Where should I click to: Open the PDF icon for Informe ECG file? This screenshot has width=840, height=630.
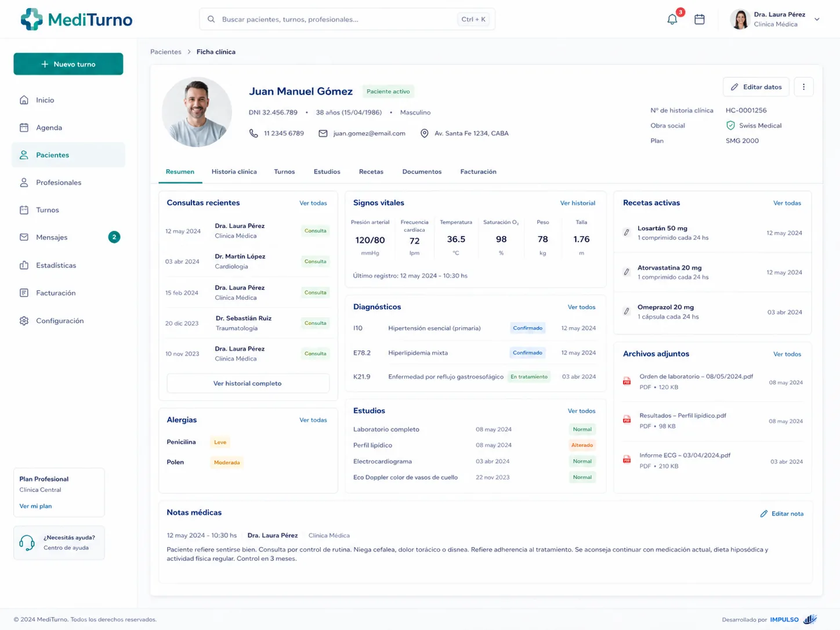point(627,459)
